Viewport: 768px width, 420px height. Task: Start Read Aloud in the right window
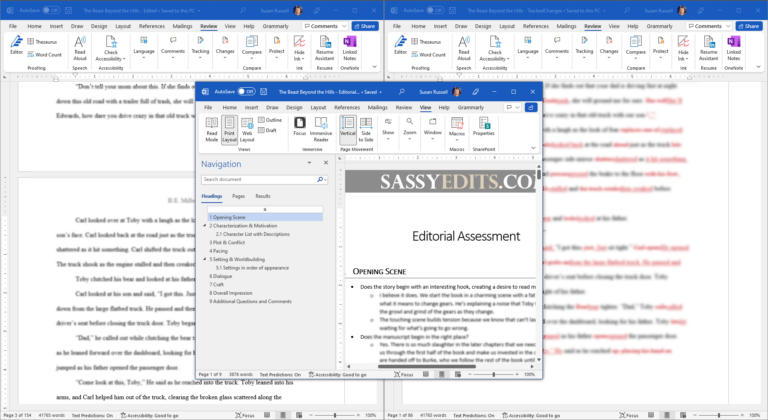(464, 48)
